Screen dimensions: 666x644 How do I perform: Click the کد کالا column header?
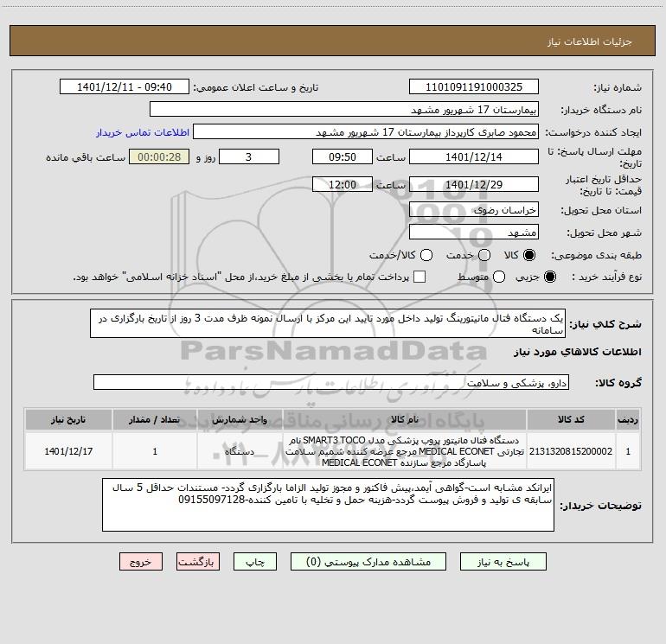point(571,419)
